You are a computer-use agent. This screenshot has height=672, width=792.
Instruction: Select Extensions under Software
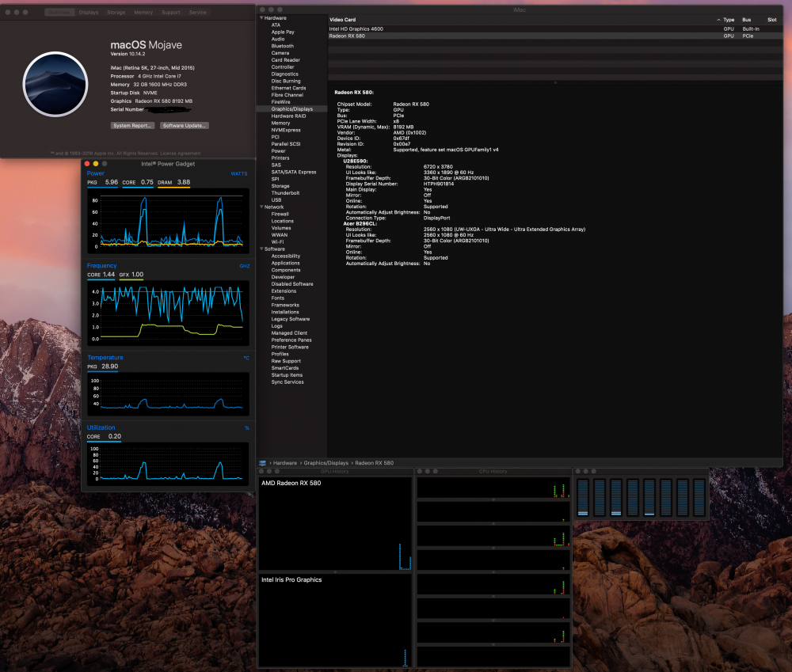click(284, 290)
